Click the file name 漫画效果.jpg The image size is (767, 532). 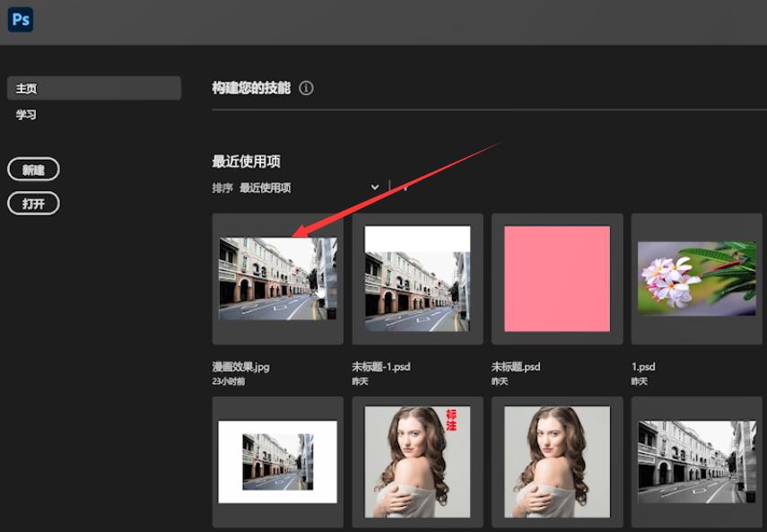click(240, 366)
